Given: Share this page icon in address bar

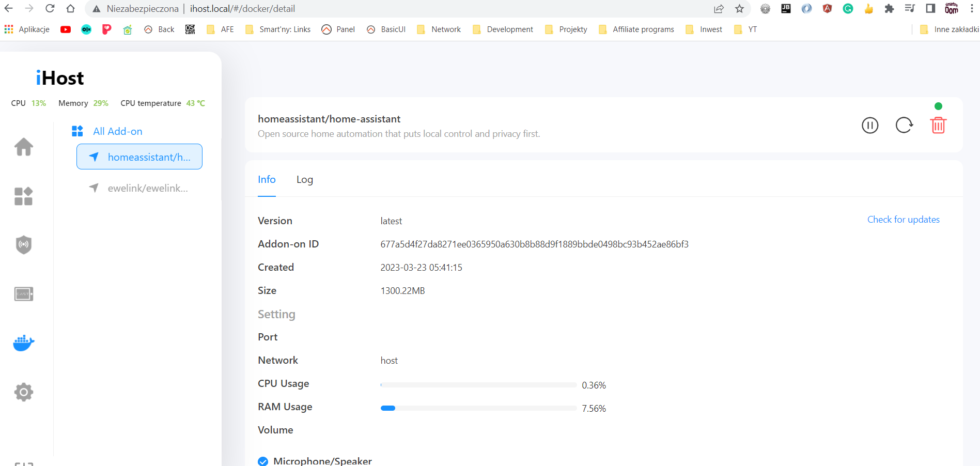Looking at the screenshot, I should pyautogui.click(x=719, y=9).
